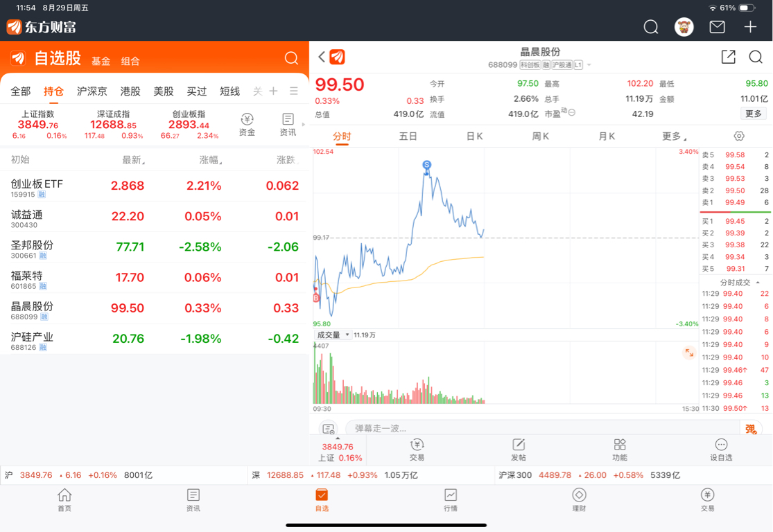Open chart settings gear icon
The width and height of the screenshot is (773, 532).
coord(738,136)
